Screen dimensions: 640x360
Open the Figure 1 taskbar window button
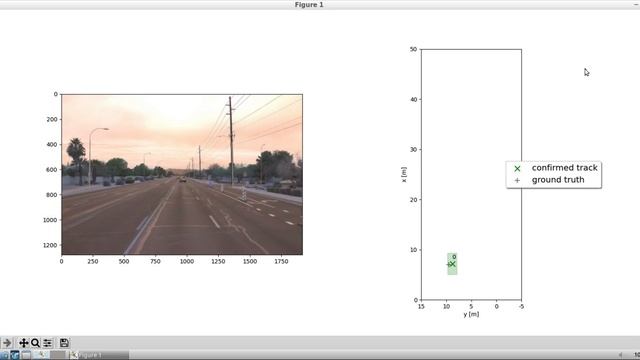tap(98, 355)
